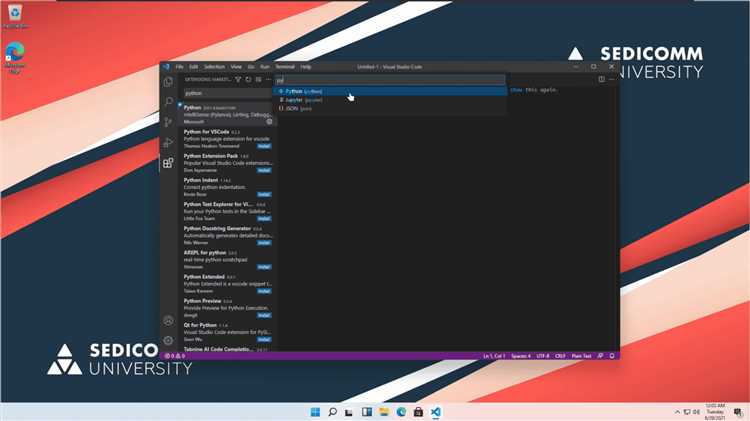The height and width of the screenshot is (421, 750).
Task: Click the feedback icon in status bar
Action: point(600,356)
